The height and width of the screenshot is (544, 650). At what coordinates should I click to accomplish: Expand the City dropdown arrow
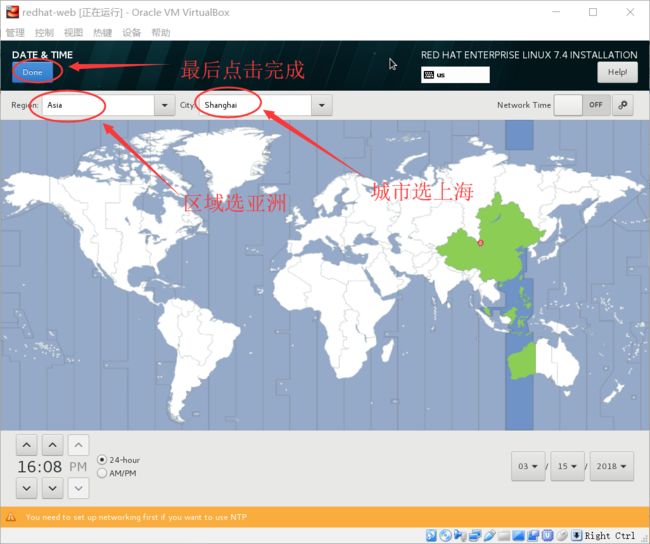tap(322, 105)
